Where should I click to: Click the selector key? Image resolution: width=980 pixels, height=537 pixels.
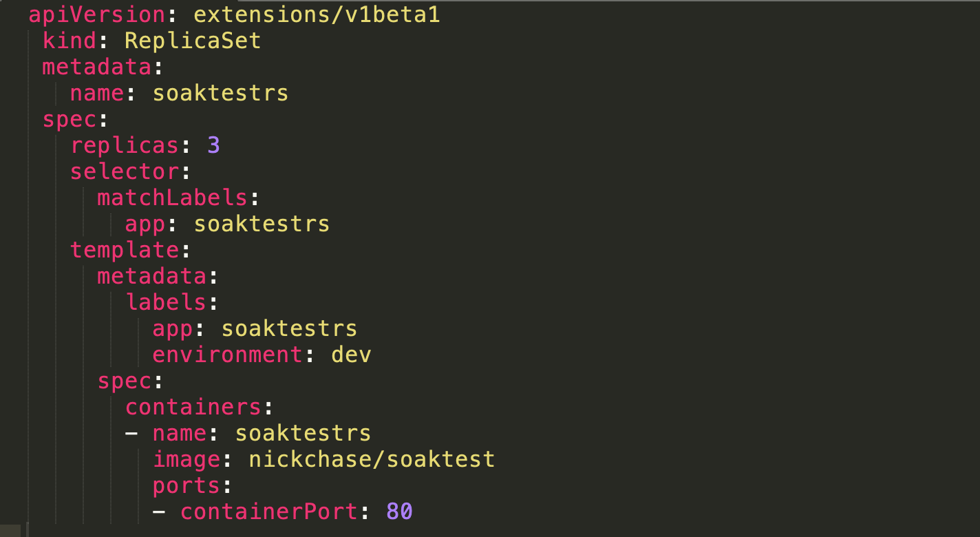click(x=125, y=171)
